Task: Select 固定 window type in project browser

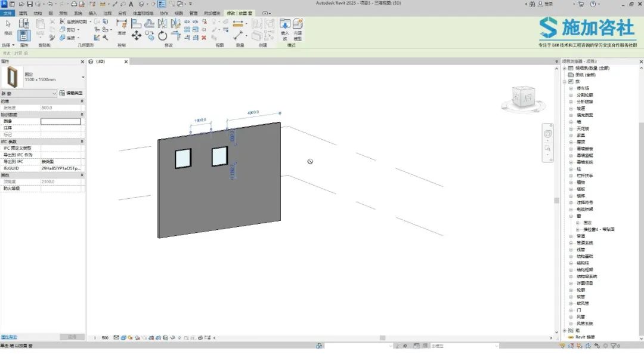Action: 587,223
